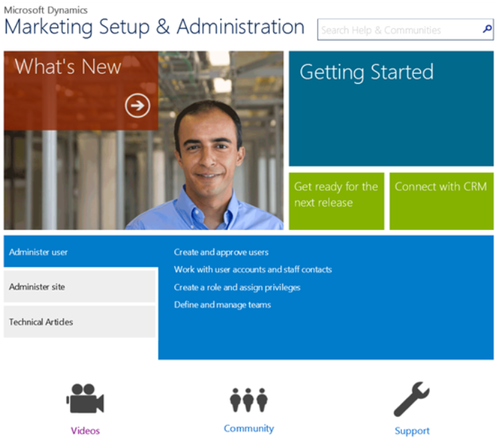Open Create and approve users link

click(x=221, y=252)
